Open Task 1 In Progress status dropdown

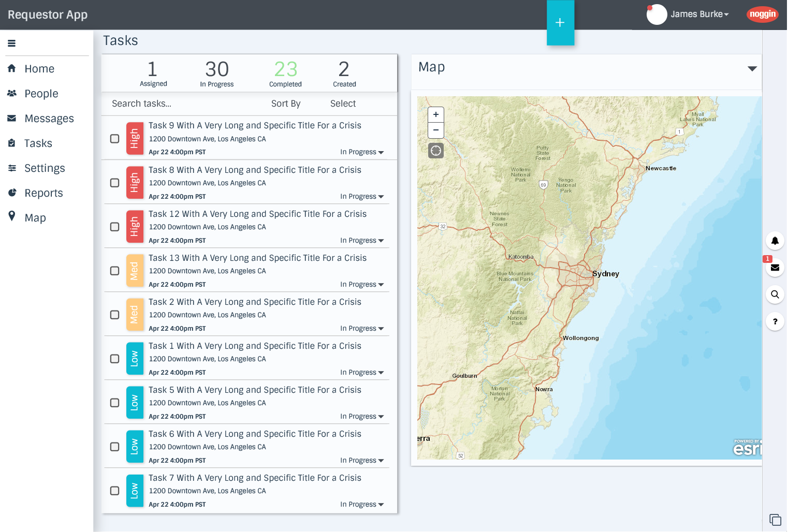coord(362,373)
